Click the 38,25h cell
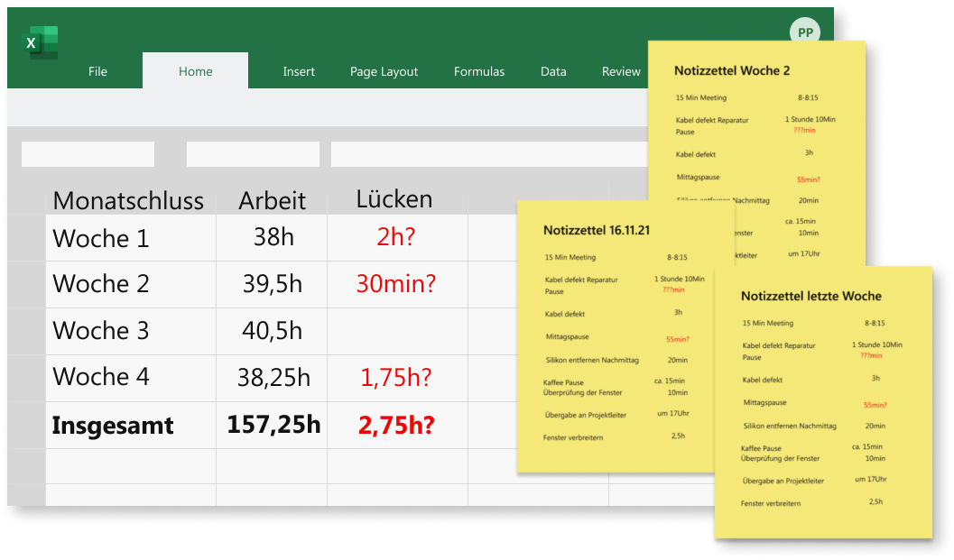 coord(272,378)
